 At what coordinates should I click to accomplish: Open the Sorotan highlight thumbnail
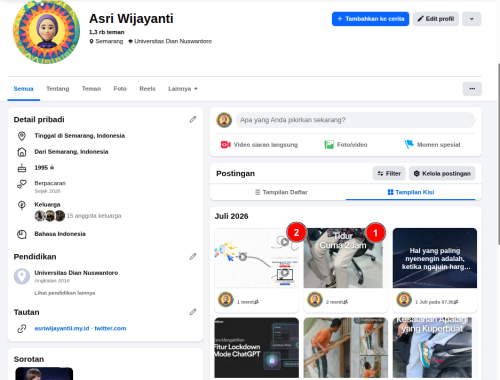pyautogui.click(x=44, y=374)
